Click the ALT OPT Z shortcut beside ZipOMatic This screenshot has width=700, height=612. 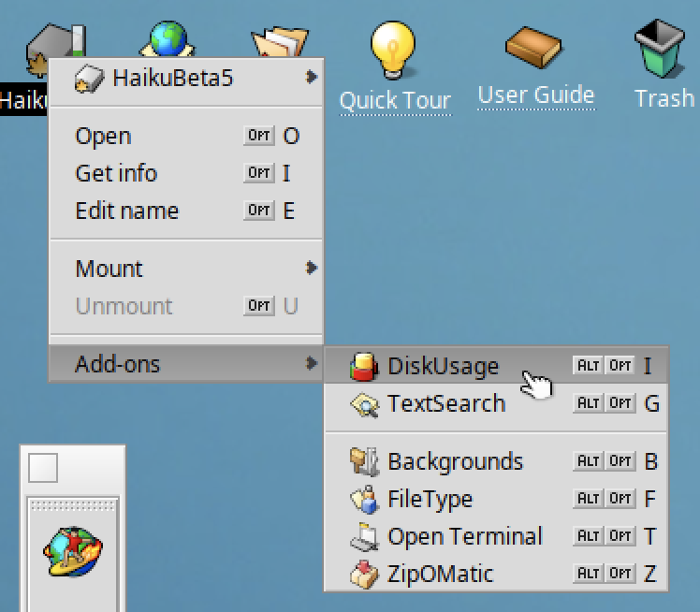[x=615, y=574]
